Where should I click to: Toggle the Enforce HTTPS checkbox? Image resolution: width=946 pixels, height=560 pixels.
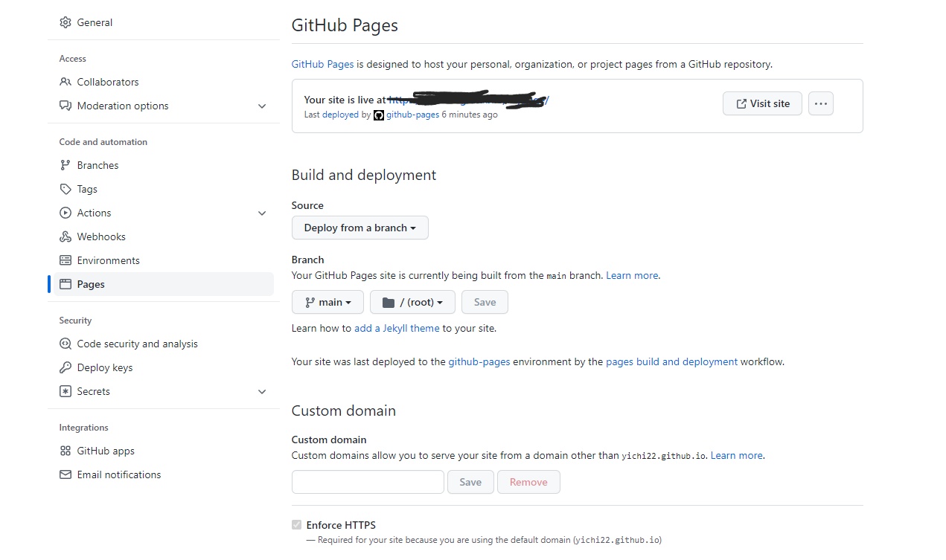[297, 525]
